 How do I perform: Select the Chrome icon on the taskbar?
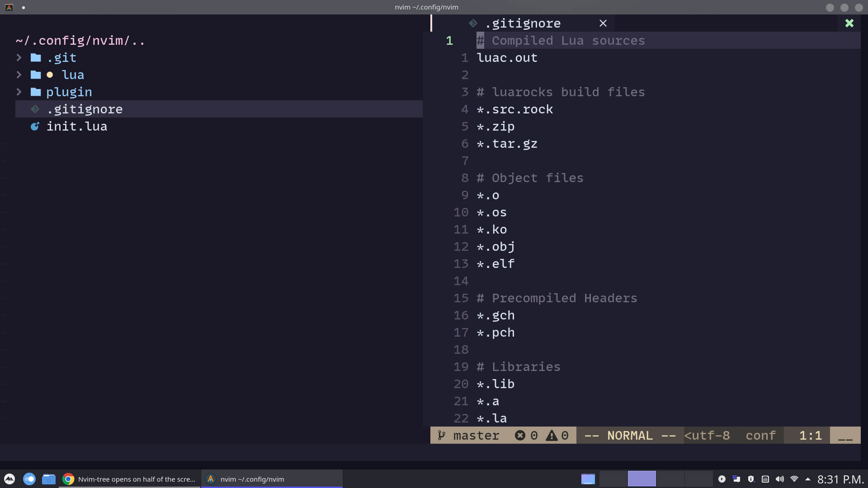(x=68, y=479)
